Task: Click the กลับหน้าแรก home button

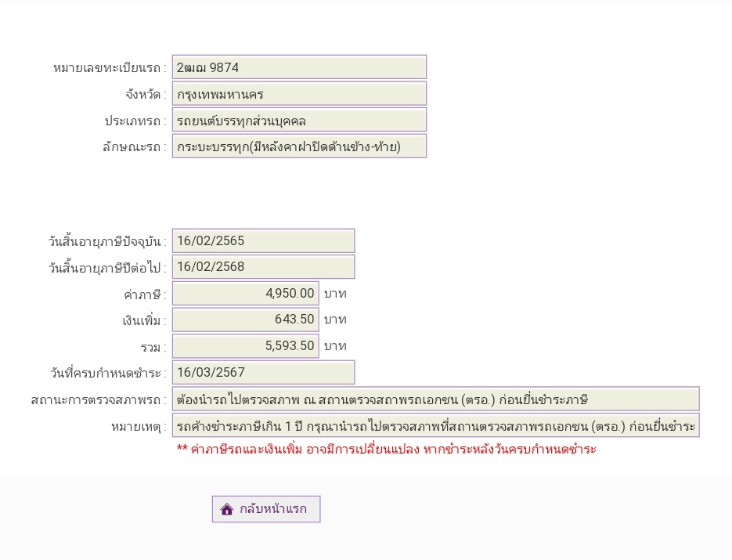Action: pos(266,508)
